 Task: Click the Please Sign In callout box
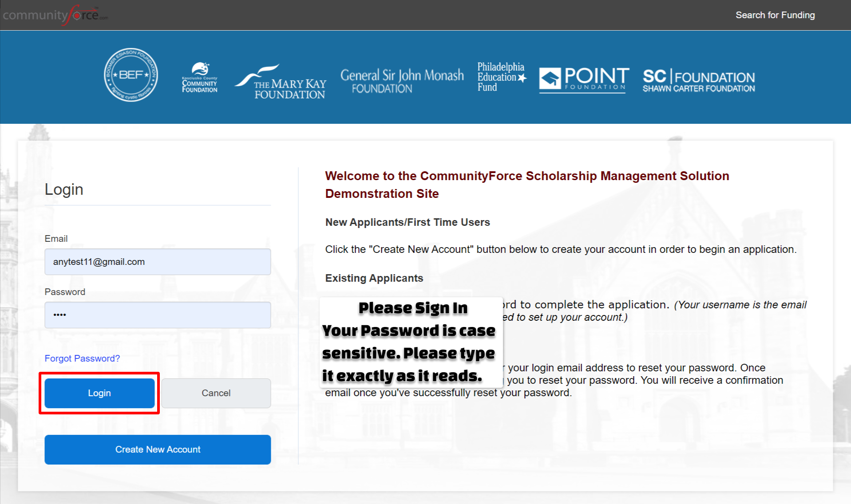(x=411, y=342)
